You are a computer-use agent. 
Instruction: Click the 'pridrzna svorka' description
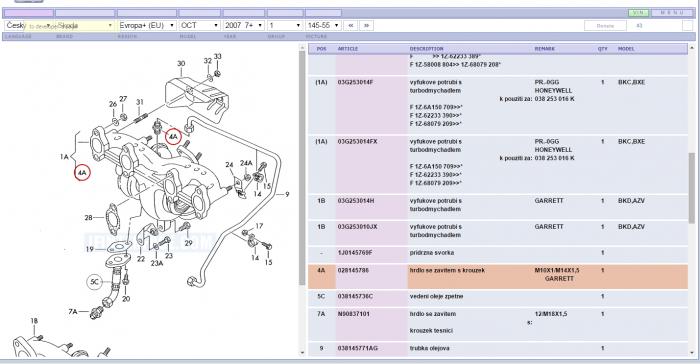[432, 253]
